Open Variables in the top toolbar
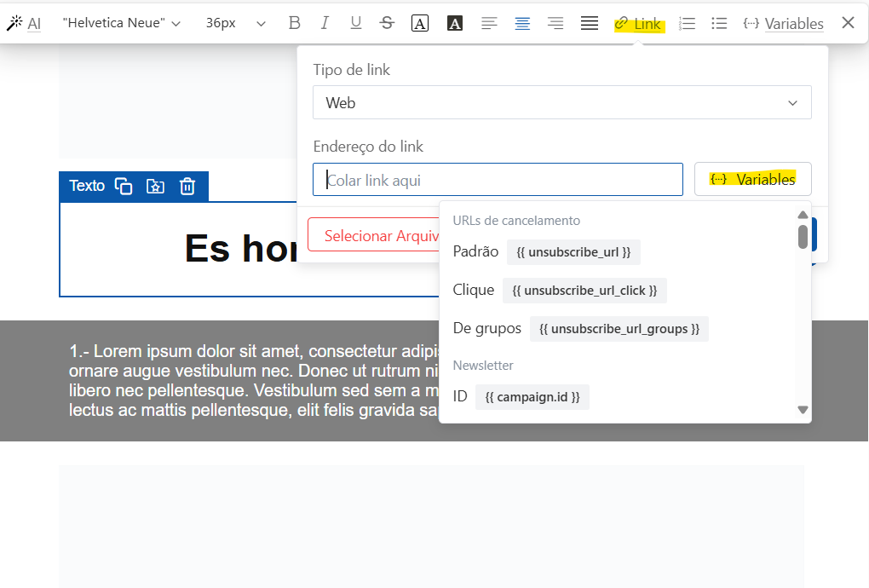 [783, 23]
